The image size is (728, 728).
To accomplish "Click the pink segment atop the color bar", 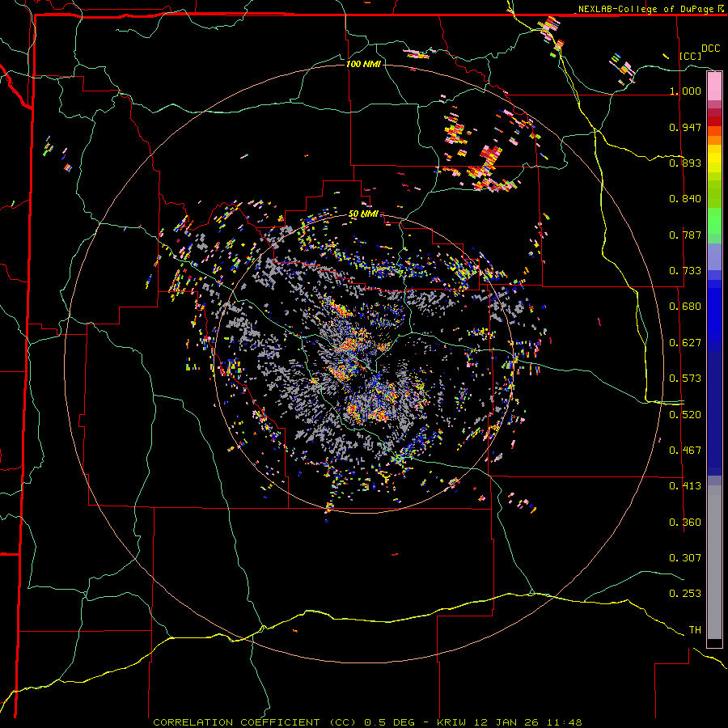I will point(714,86).
